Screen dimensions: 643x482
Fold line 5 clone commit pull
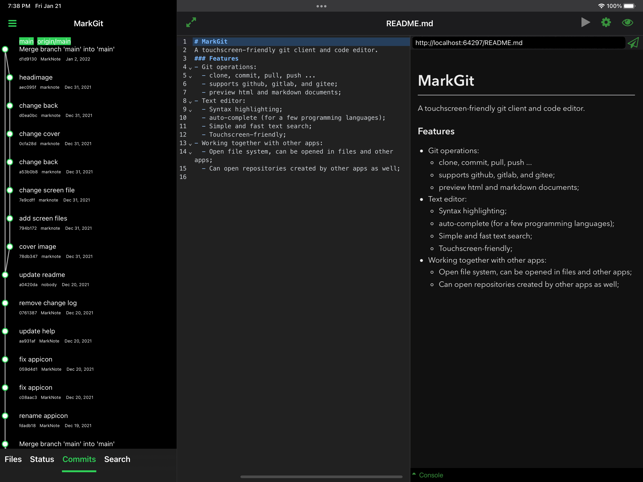[190, 76]
